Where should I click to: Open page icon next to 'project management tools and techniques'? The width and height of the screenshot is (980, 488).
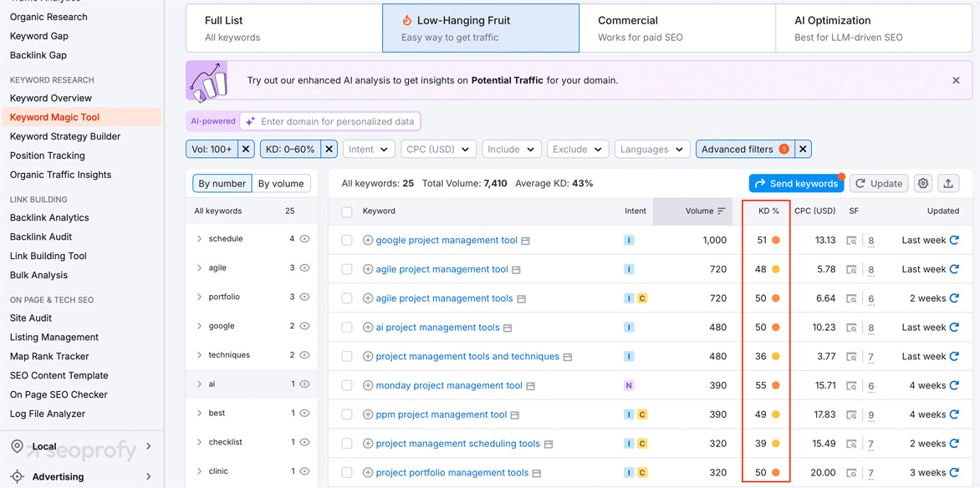[x=568, y=357]
